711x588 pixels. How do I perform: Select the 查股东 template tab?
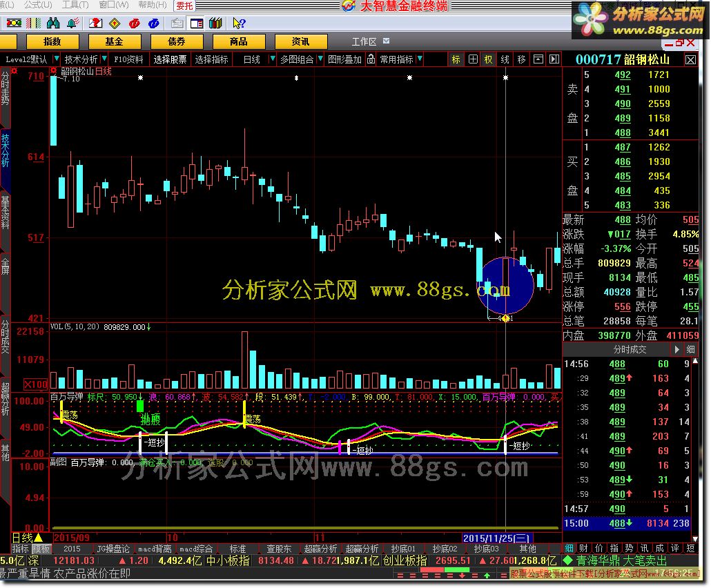(x=279, y=549)
